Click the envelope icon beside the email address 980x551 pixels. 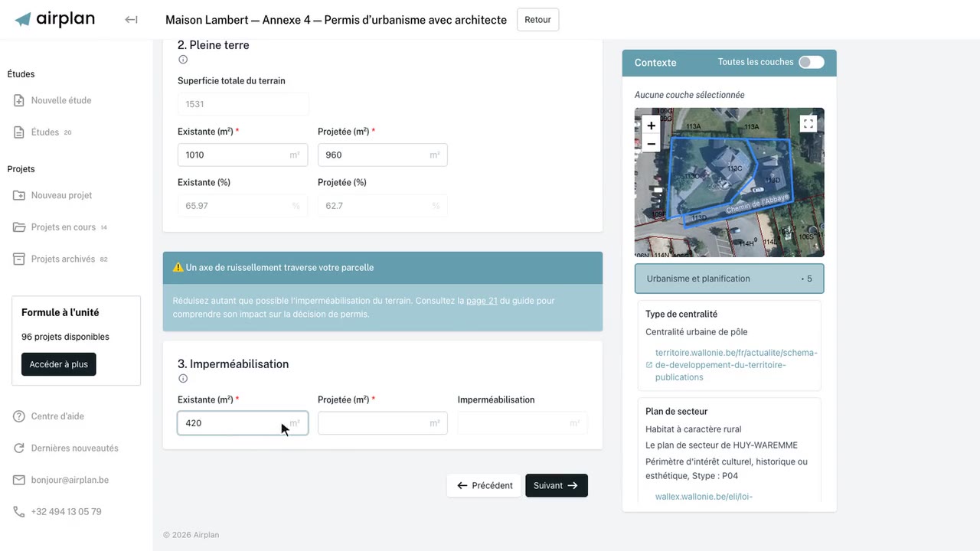(19, 480)
